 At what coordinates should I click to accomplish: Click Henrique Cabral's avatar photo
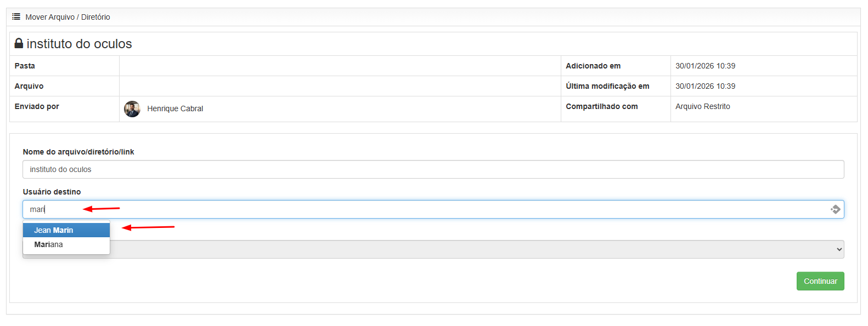(132, 109)
